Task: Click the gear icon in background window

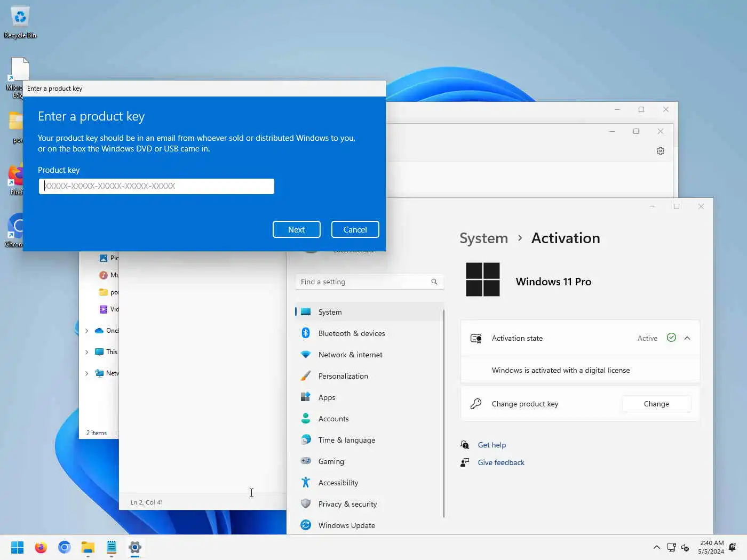Action: click(661, 151)
